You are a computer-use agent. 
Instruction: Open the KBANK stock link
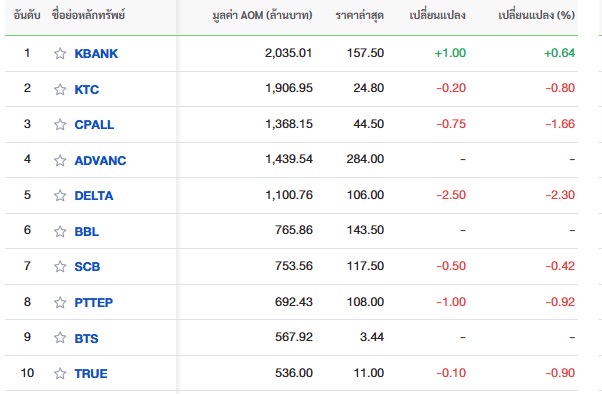(96, 53)
